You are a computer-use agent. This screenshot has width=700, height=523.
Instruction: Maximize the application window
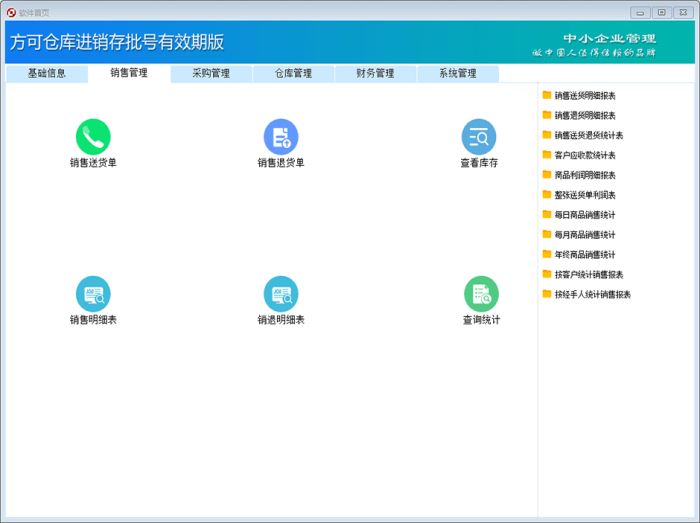pyautogui.click(x=662, y=12)
